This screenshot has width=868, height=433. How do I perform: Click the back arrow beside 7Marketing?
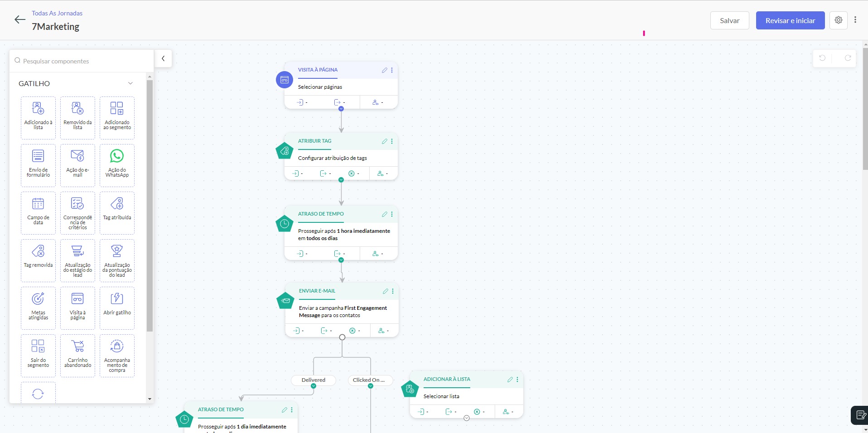(x=20, y=19)
